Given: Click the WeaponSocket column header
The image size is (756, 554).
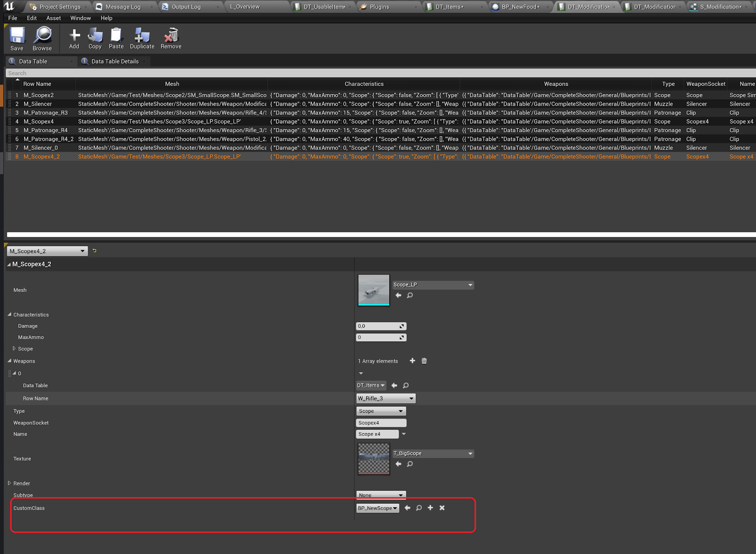Looking at the screenshot, I should click(x=705, y=84).
